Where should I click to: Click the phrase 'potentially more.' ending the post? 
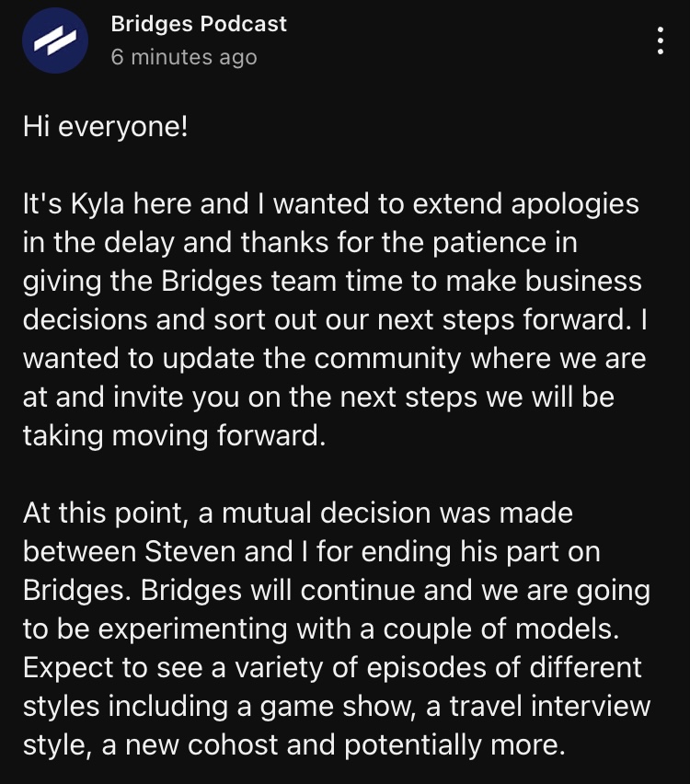(454, 745)
